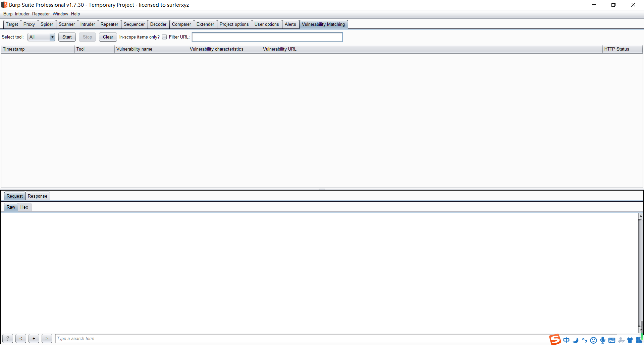
Task: Click the question mark help button
Action: click(x=8, y=339)
